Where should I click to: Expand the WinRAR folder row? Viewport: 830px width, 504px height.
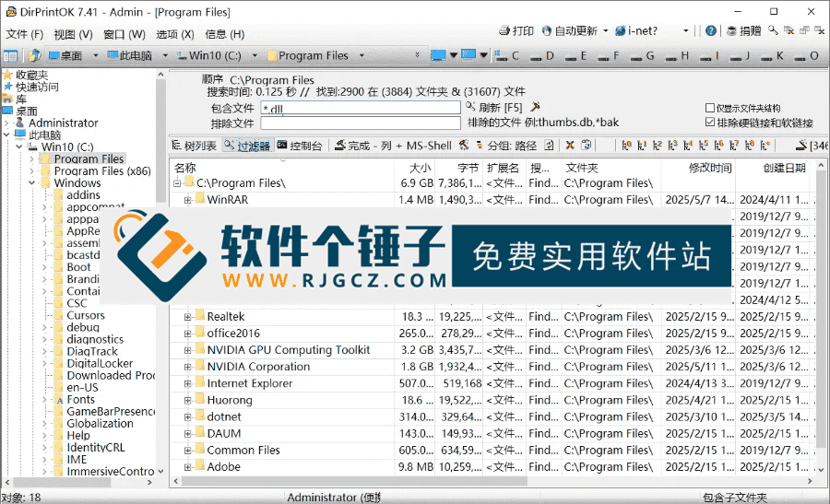pos(187,200)
